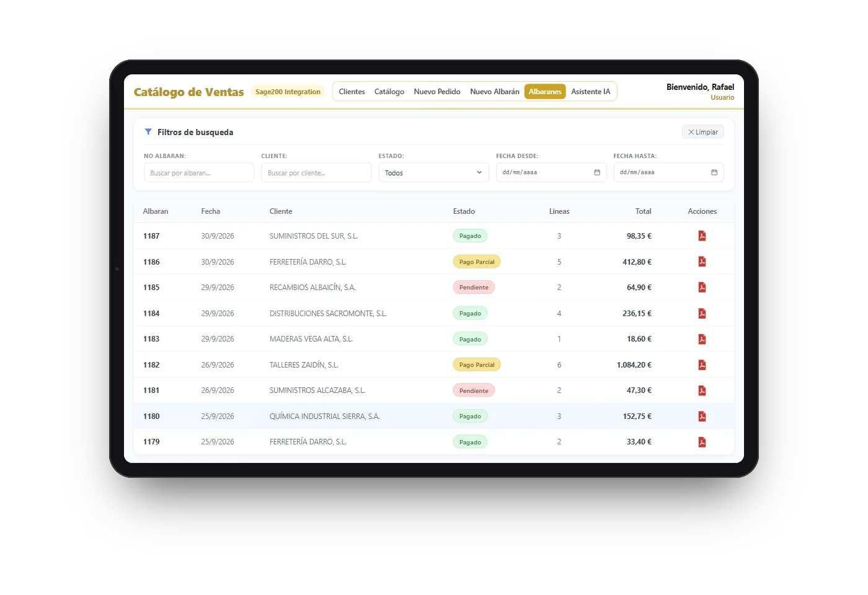Open PDF for albaran 1183
868x595 pixels.
point(702,339)
